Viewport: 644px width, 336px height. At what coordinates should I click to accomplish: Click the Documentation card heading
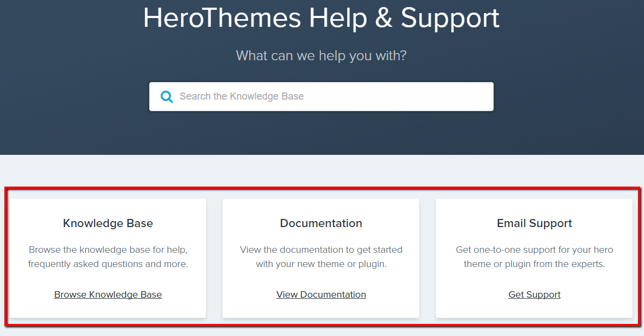pyautogui.click(x=321, y=223)
